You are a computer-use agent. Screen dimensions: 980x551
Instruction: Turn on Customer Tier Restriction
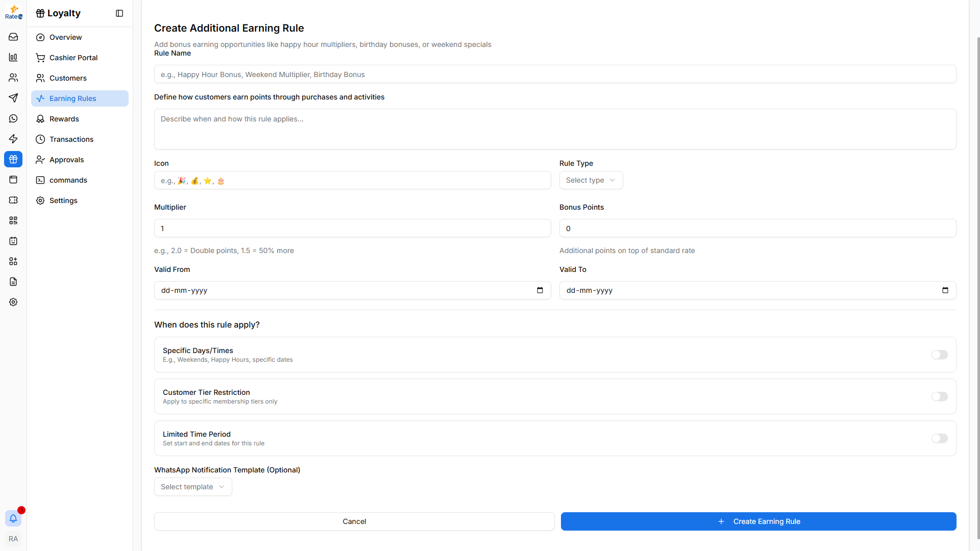[x=940, y=396]
